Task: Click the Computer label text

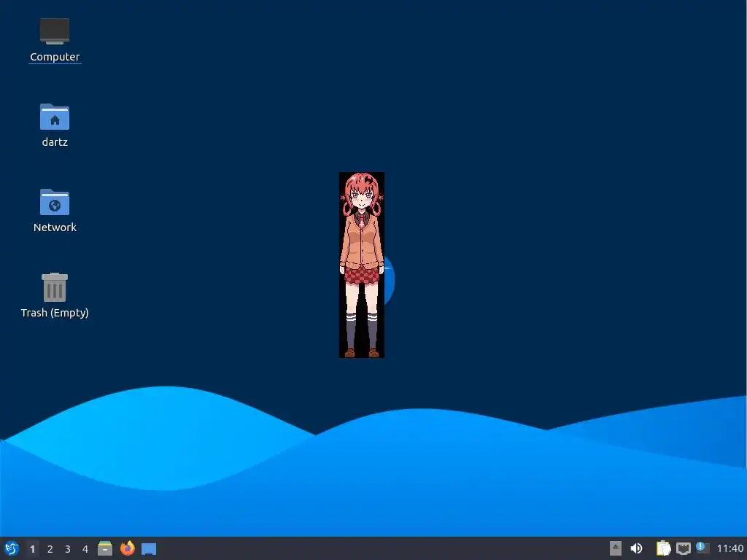Action: (55, 57)
